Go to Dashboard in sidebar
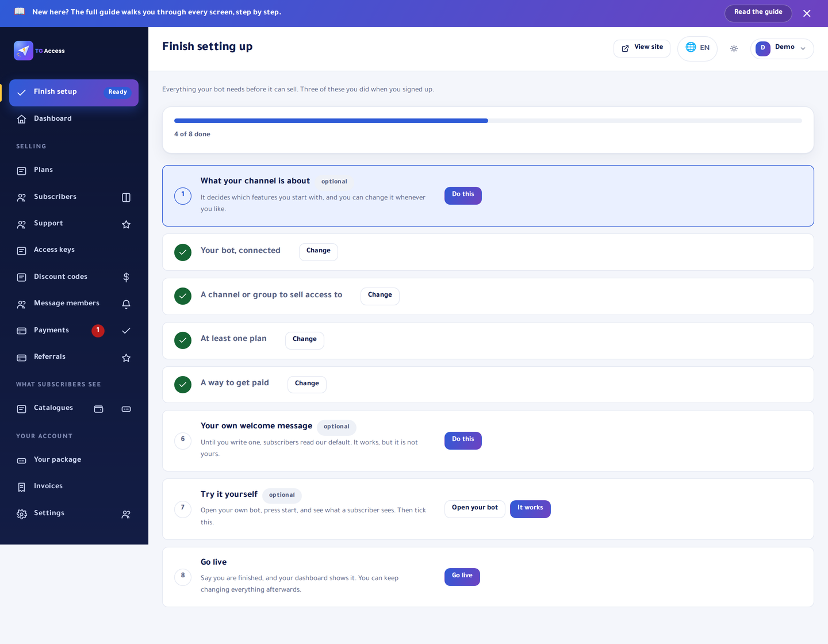 [x=74, y=119]
